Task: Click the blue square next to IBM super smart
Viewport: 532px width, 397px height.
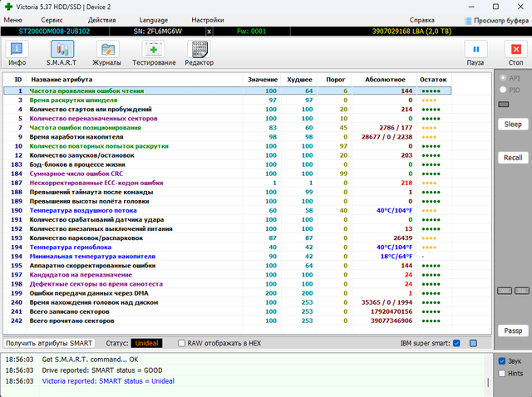Action: (473, 344)
